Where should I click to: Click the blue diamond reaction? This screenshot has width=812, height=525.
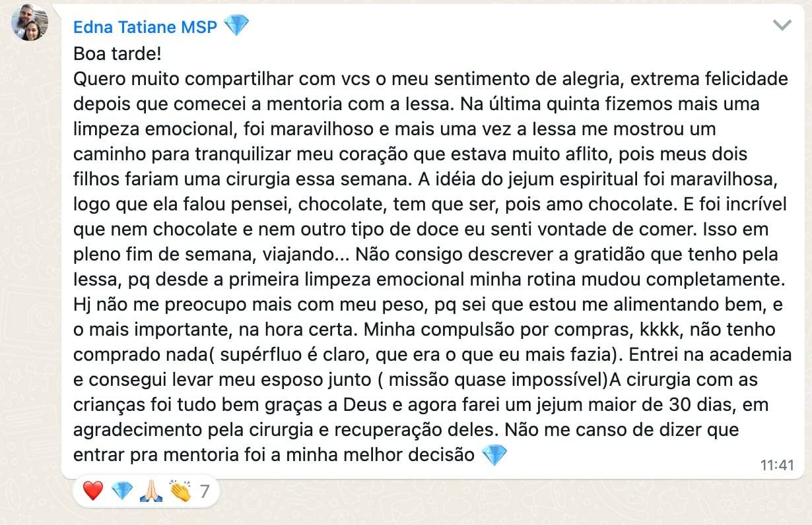(x=122, y=491)
